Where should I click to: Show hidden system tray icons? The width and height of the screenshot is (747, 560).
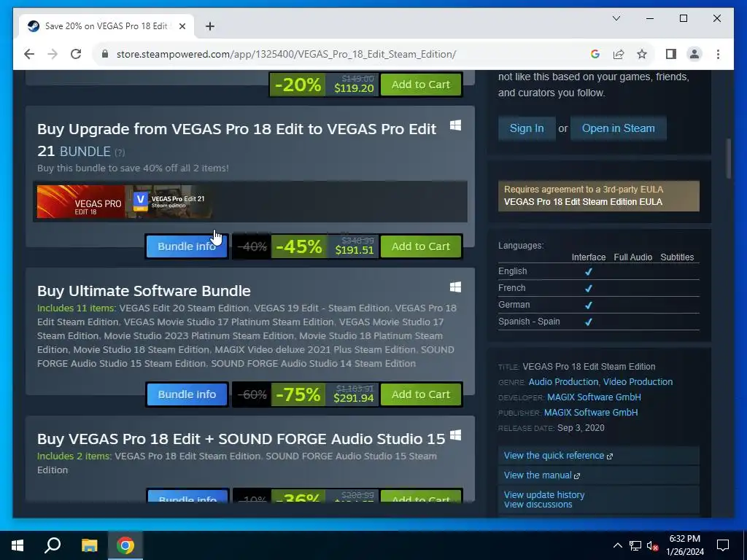(617, 545)
